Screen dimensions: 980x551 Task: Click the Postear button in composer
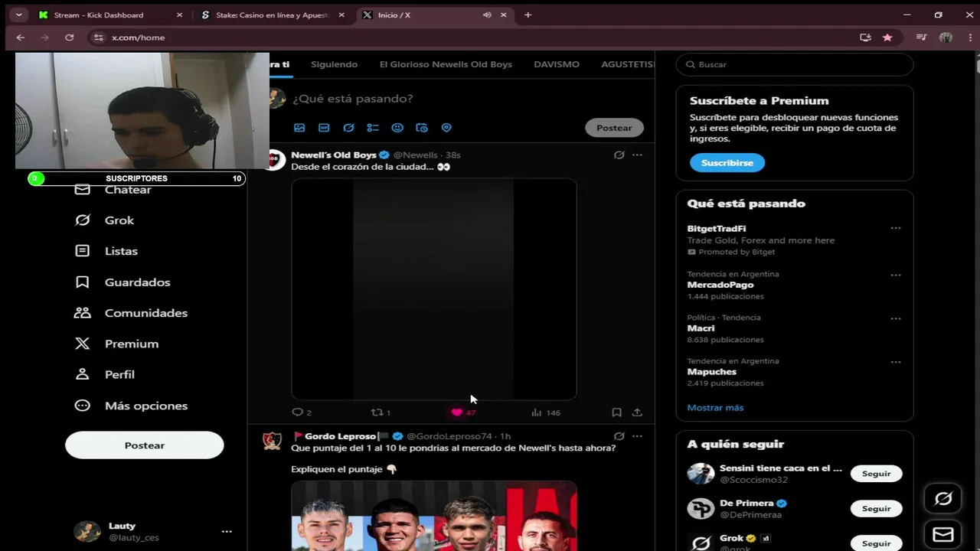[614, 128]
